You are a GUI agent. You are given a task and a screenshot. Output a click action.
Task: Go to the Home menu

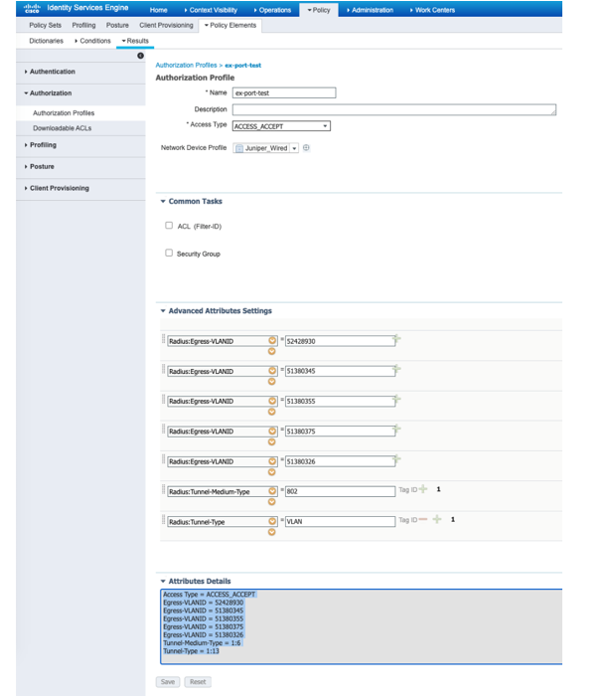click(x=158, y=10)
